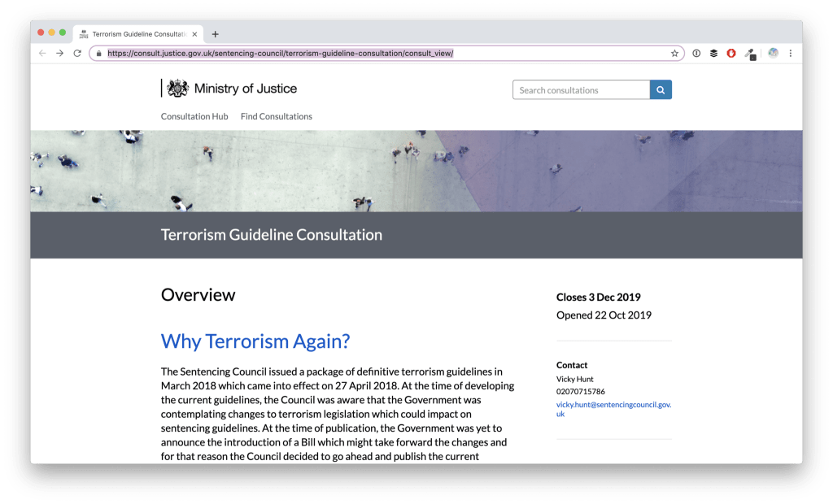Click the tab favicon for the consultation page
The height and width of the screenshot is (504, 833).
pos(84,34)
